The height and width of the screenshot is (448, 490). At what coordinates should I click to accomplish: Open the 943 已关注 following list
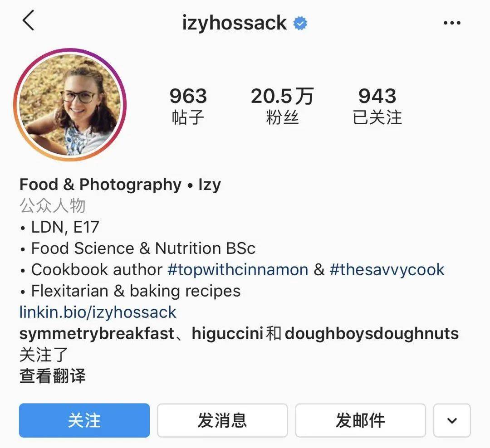377,106
